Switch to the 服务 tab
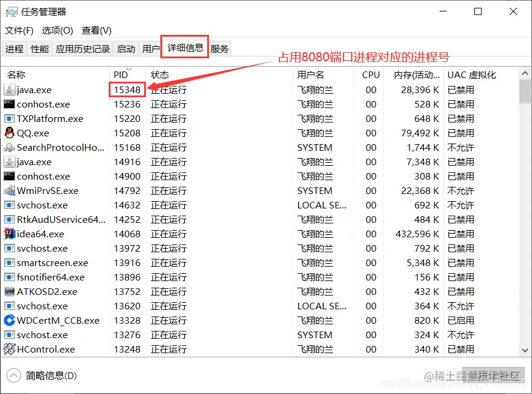Screen dimensions: 532x394 (x=220, y=49)
